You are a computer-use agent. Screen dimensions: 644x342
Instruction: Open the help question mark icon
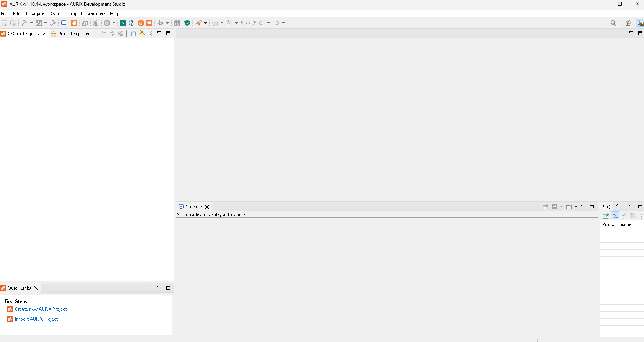tap(132, 23)
